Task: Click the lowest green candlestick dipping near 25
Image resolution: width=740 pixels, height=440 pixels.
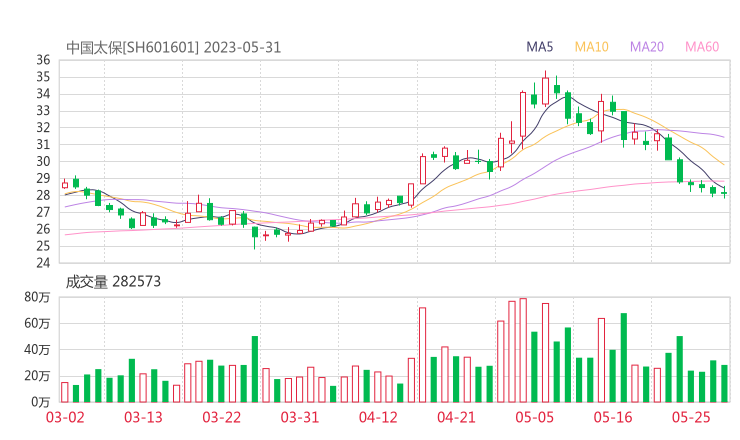Action: point(255,237)
